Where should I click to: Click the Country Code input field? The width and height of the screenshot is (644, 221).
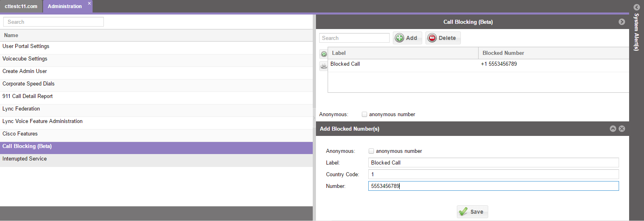(493, 174)
